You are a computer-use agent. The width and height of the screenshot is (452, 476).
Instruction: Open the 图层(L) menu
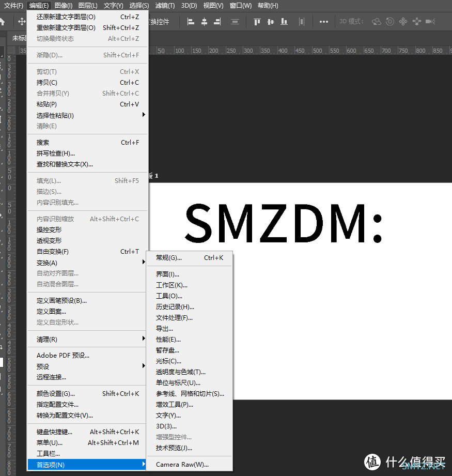coord(88,6)
